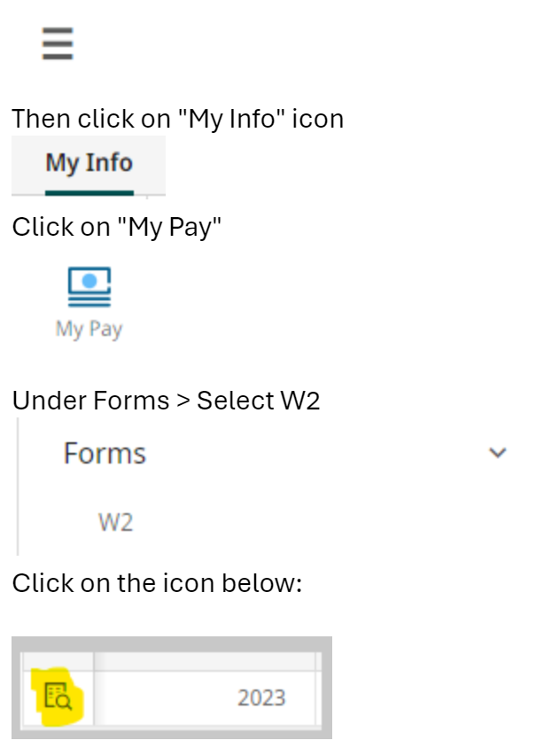Click the word "icon" after quoted "My Info"
Viewport: 544px width, 756px height.
point(317,119)
